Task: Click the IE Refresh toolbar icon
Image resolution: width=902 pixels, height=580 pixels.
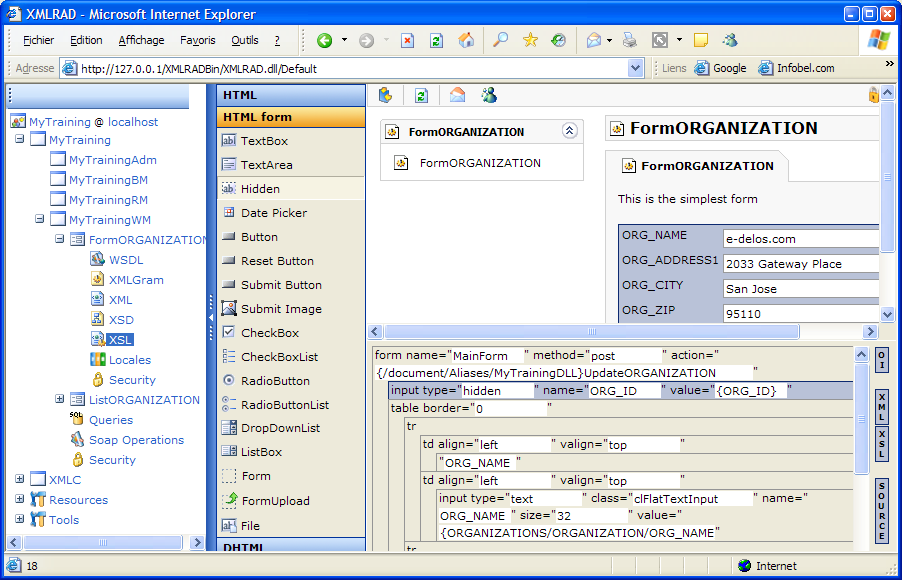Action: [x=436, y=41]
